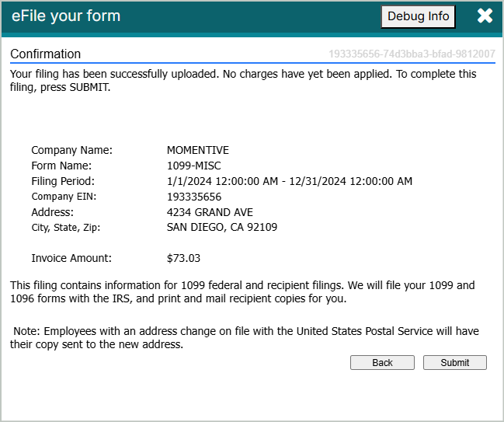Click the paragraph about 1099 and 1096 filings
Image resolution: width=504 pixels, height=422 pixels.
pos(242,291)
